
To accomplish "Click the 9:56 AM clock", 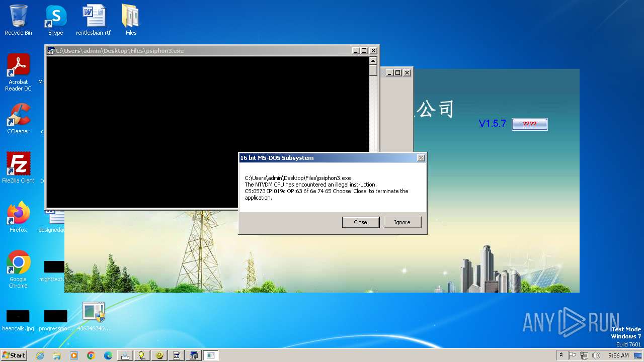I will (618, 355).
